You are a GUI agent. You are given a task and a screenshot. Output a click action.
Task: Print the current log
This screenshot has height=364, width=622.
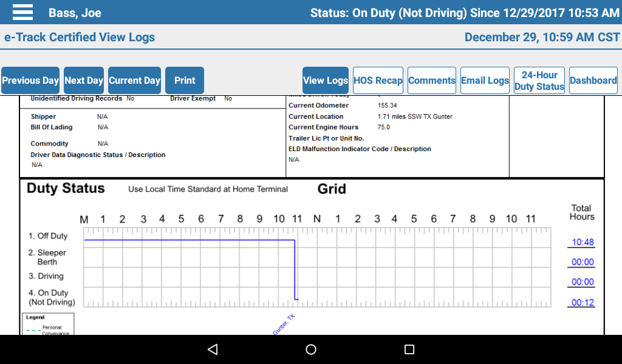[185, 81]
